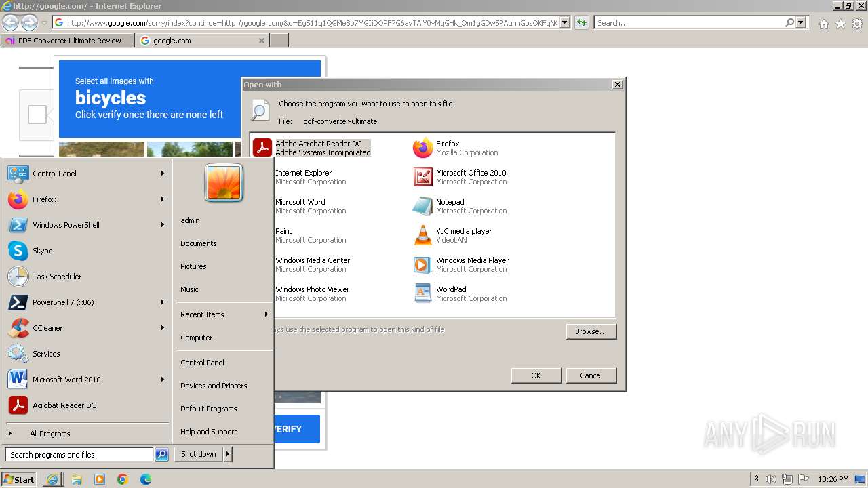This screenshot has width=868, height=488.
Task: Click OK in Open with dialog
Action: (x=536, y=375)
